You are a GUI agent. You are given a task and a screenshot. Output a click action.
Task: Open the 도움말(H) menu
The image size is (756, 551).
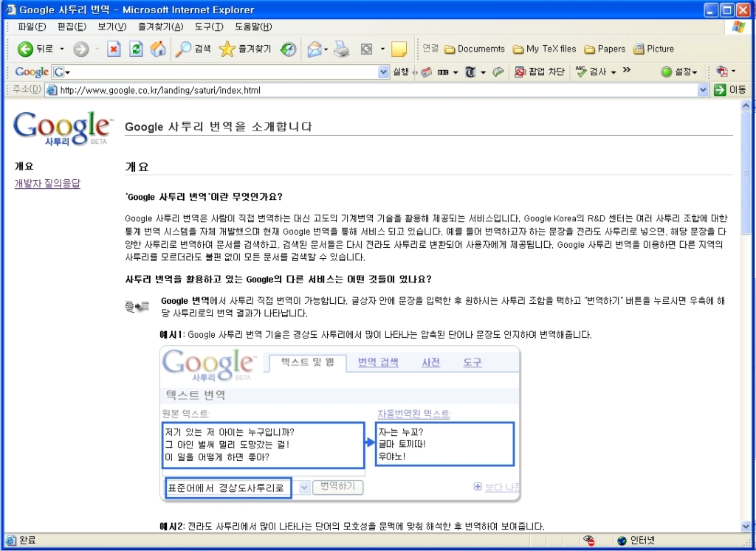coord(254,27)
